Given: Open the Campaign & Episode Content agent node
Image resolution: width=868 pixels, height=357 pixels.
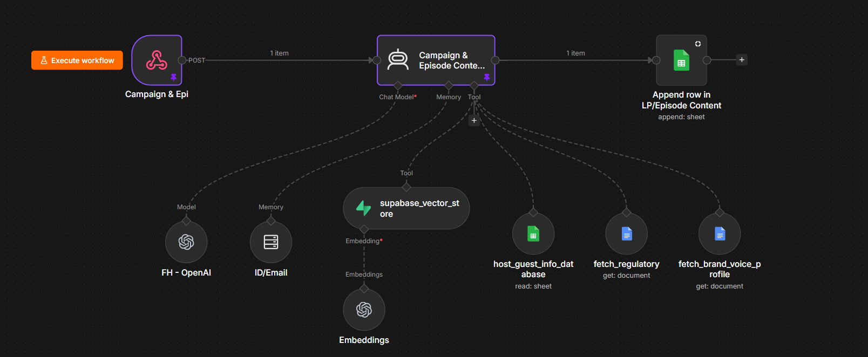Looking at the screenshot, I should (x=436, y=60).
